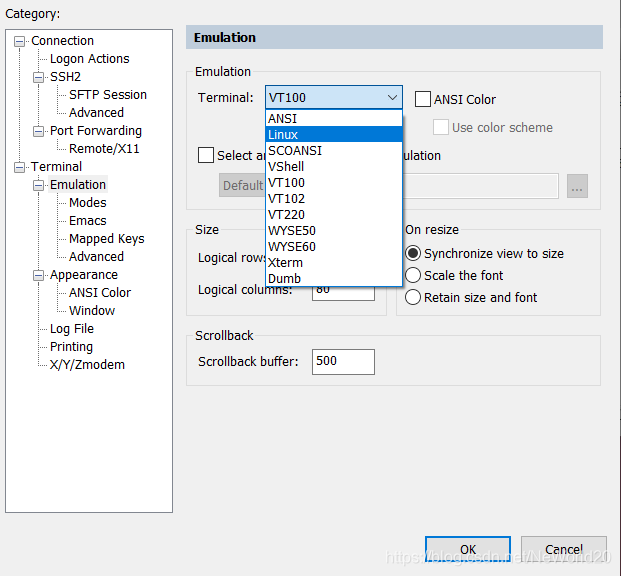Open Printing settings

(x=71, y=347)
